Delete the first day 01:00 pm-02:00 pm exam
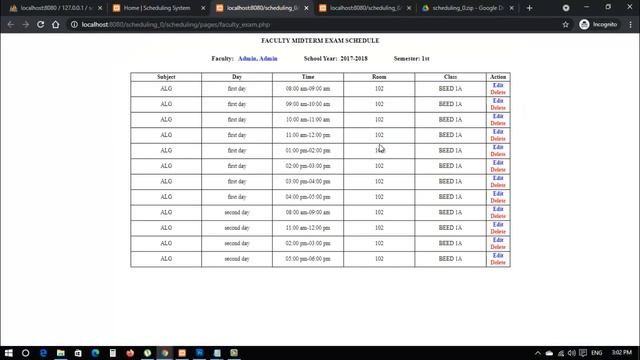This screenshot has height=360, width=640. click(x=498, y=154)
